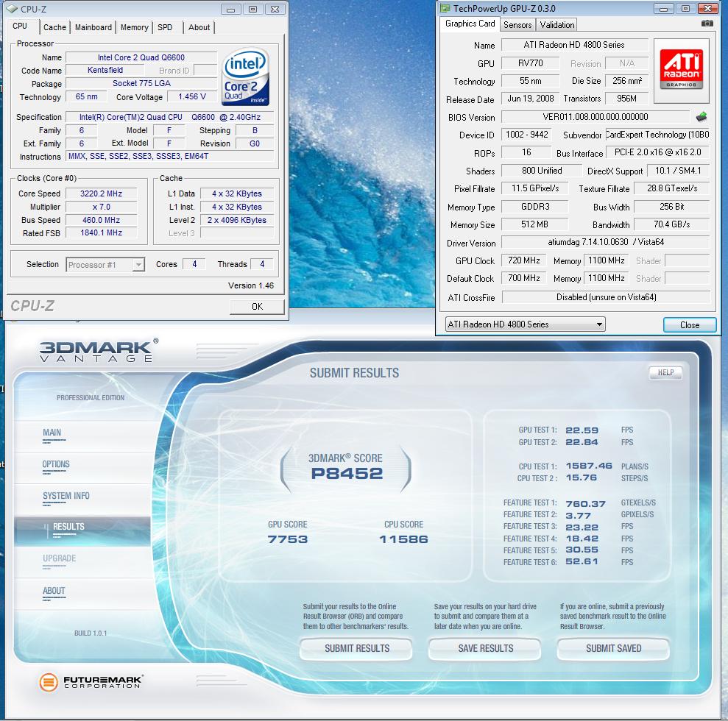
Task: Click the CPU SCORE value 11586
Action: [x=403, y=539]
